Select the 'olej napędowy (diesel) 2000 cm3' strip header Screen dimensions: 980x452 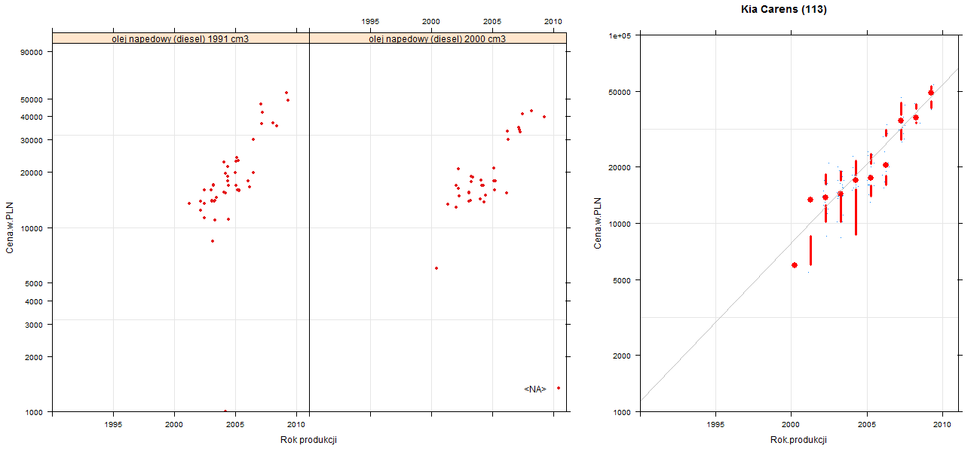pos(438,38)
